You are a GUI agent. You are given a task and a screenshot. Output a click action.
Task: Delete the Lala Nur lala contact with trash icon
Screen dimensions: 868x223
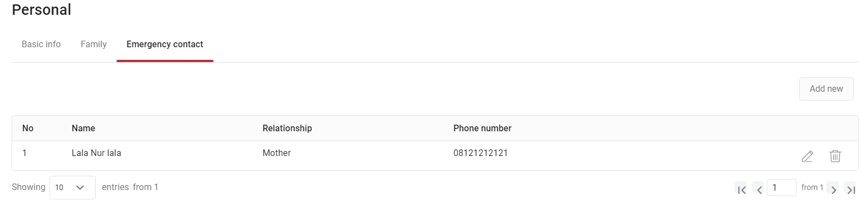(835, 156)
